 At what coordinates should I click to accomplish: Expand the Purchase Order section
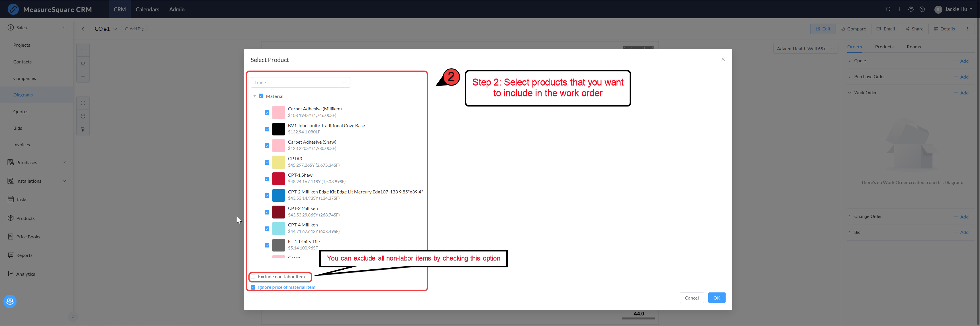tap(850, 77)
